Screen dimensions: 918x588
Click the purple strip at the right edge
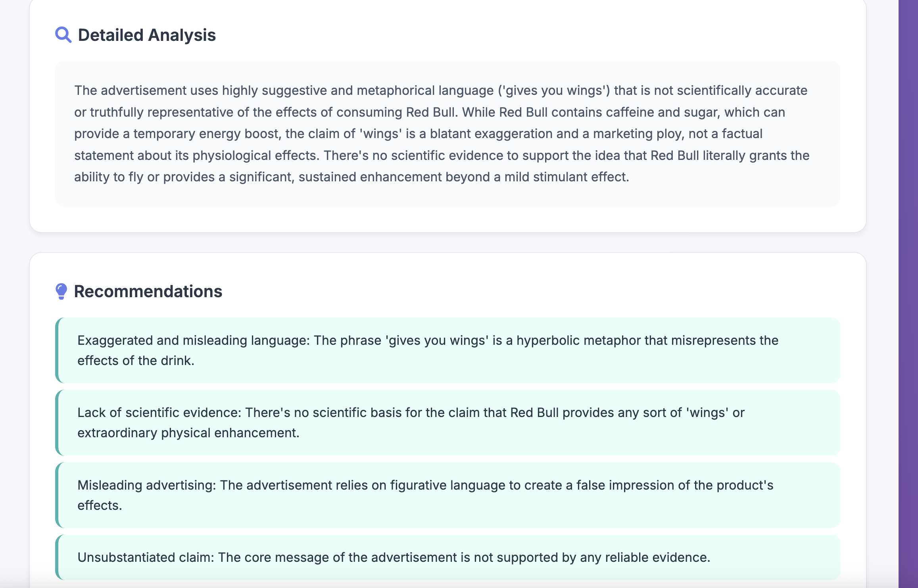pyautogui.click(x=908, y=294)
